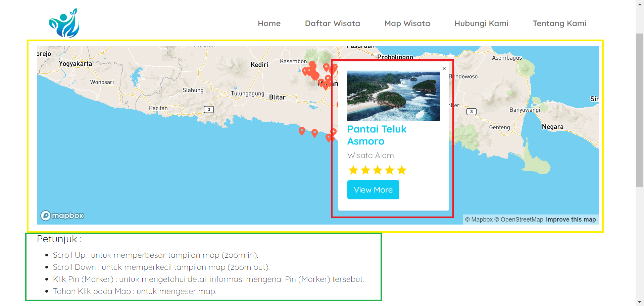Click the Mapbox logo on the map
644x306 pixels.
pos(61,216)
